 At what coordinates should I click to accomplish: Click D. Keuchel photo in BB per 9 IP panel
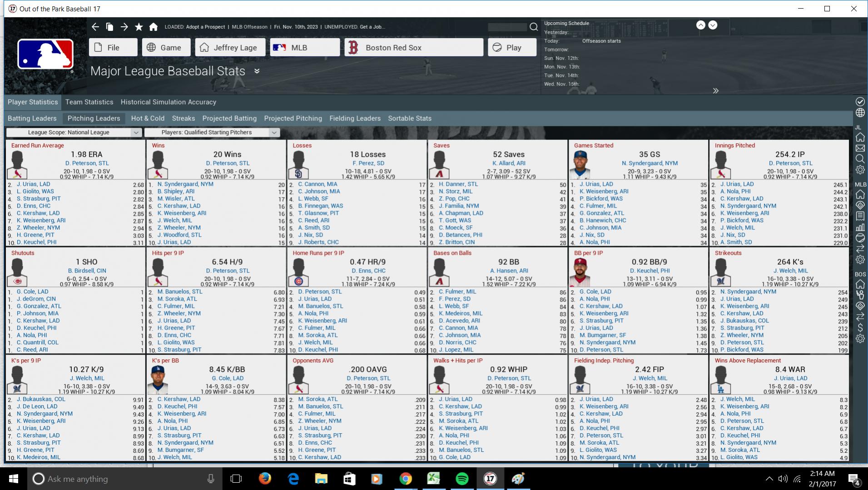tap(580, 272)
